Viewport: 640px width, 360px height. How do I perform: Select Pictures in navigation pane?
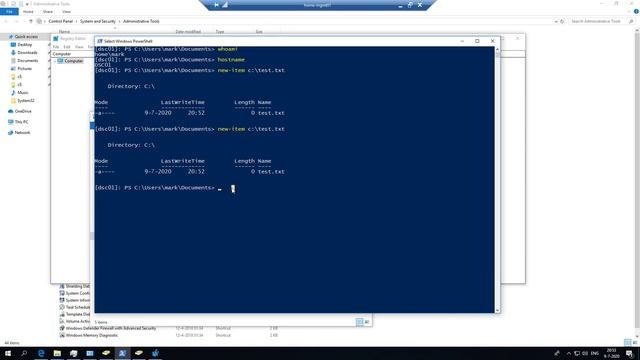point(24,69)
